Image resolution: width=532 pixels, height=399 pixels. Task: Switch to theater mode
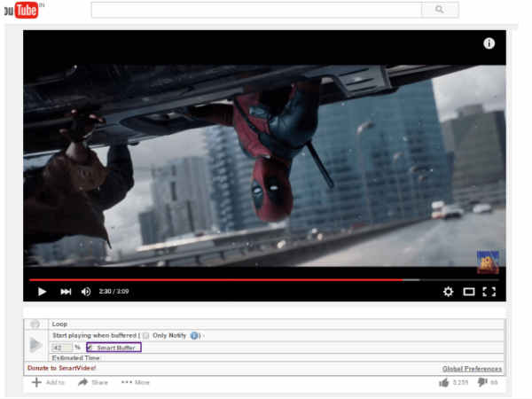click(x=469, y=292)
